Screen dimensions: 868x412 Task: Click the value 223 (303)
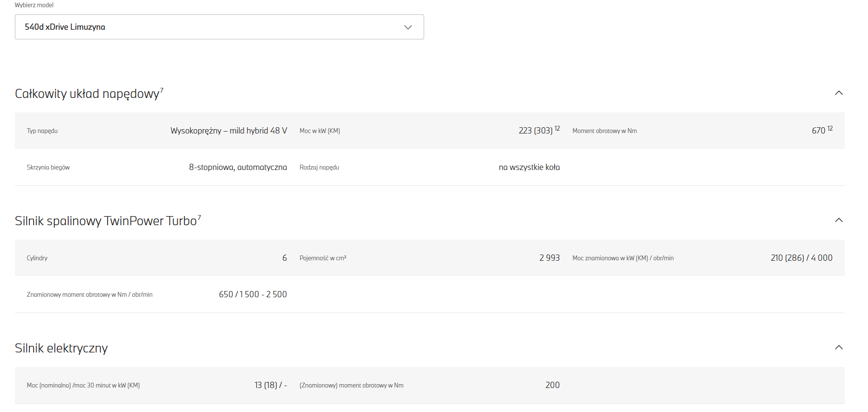click(536, 131)
